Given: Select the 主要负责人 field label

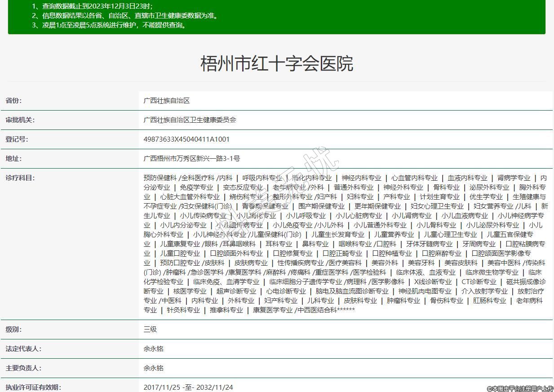Looking at the screenshot, I should (x=23, y=368).
